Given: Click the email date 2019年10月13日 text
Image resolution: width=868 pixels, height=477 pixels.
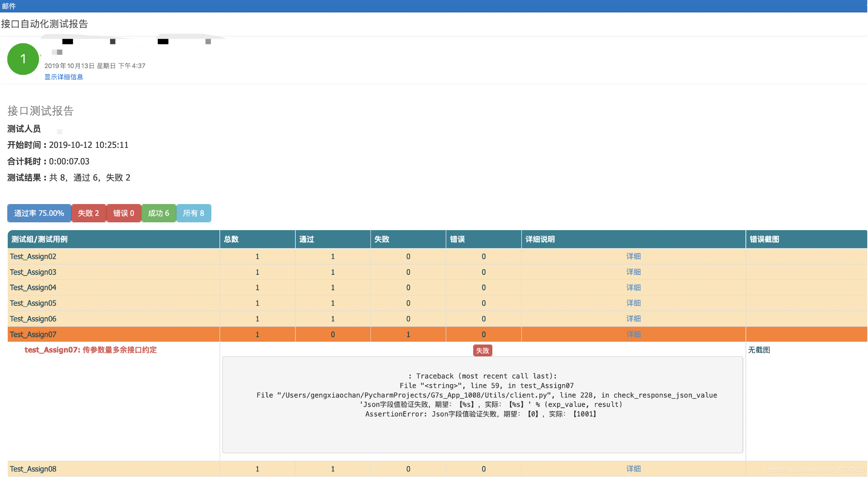Looking at the screenshot, I should point(95,66).
